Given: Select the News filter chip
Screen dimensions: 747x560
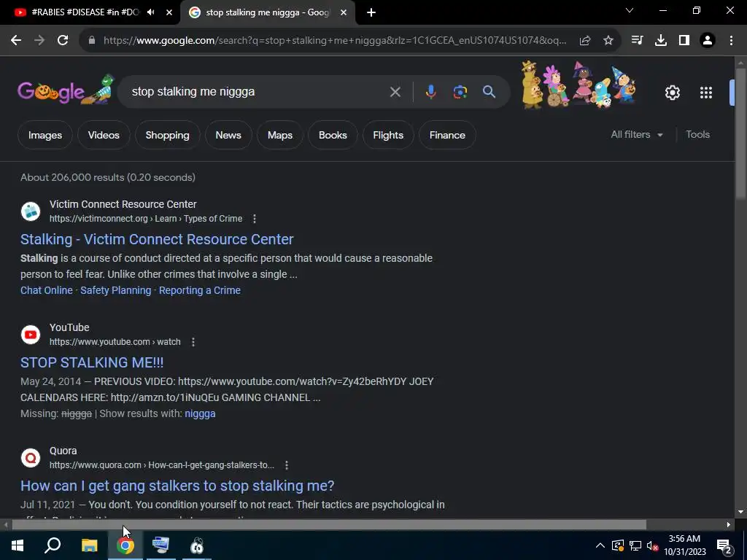Looking at the screenshot, I should coord(228,135).
